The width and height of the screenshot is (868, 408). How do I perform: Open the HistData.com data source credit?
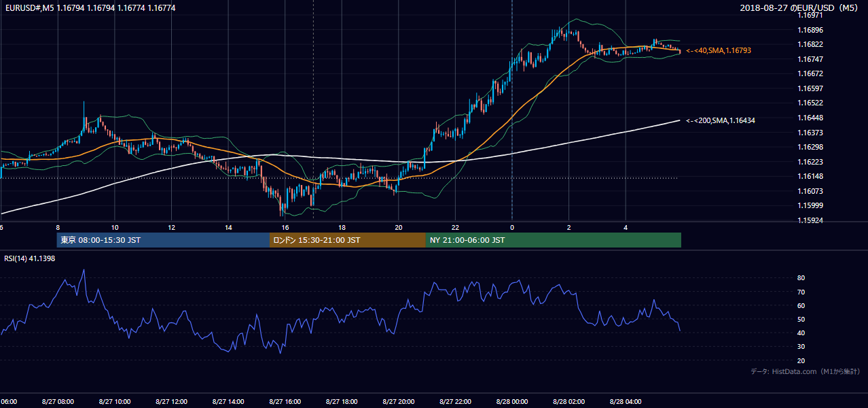tap(806, 371)
